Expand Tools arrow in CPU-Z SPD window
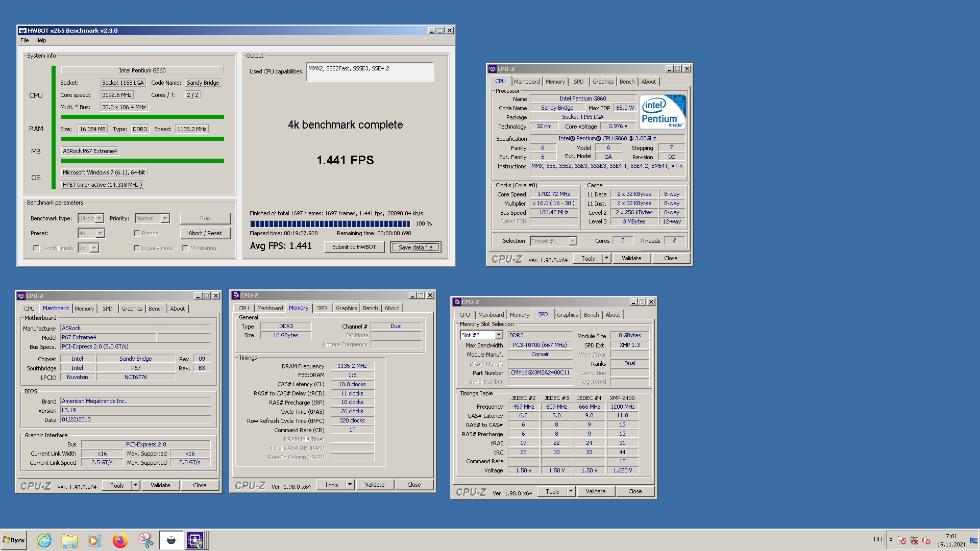This screenshot has height=551, width=980. tap(571, 491)
